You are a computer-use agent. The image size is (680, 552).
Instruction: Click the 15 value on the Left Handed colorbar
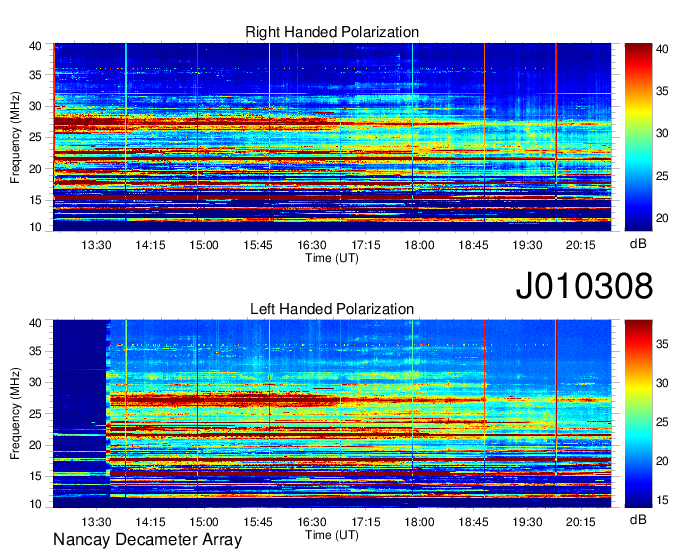[662, 500]
